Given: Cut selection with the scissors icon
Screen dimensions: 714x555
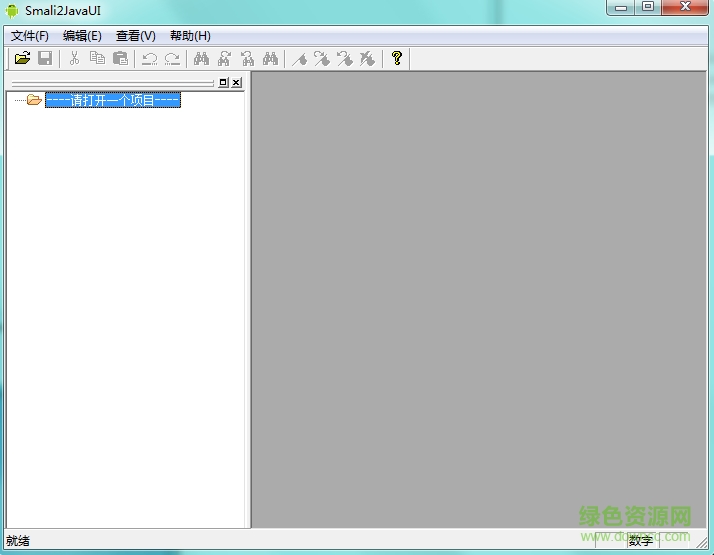Looking at the screenshot, I should 74,58.
